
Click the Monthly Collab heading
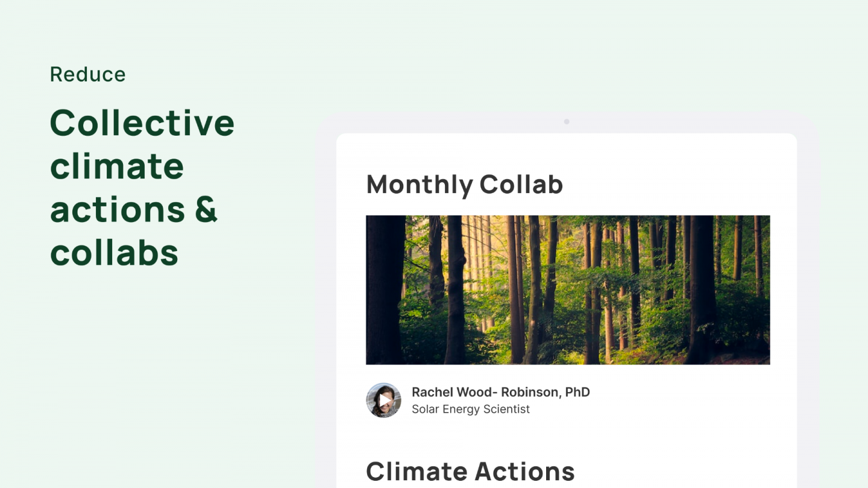tap(464, 185)
